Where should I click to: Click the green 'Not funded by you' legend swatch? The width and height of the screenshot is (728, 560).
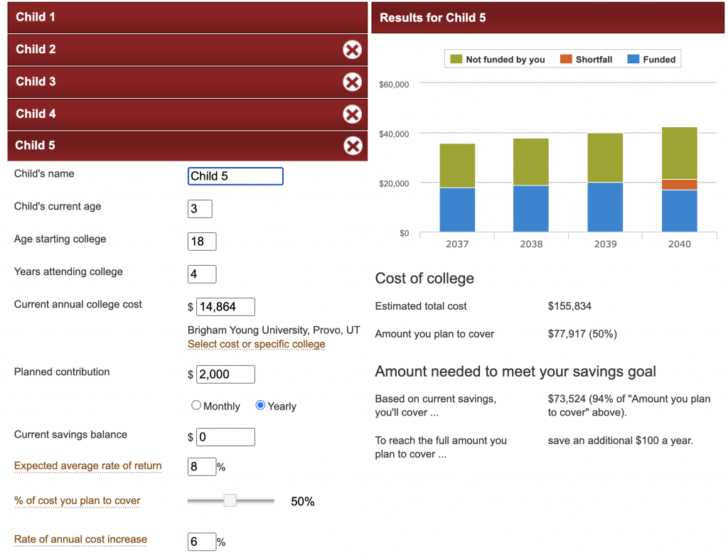click(456, 60)
